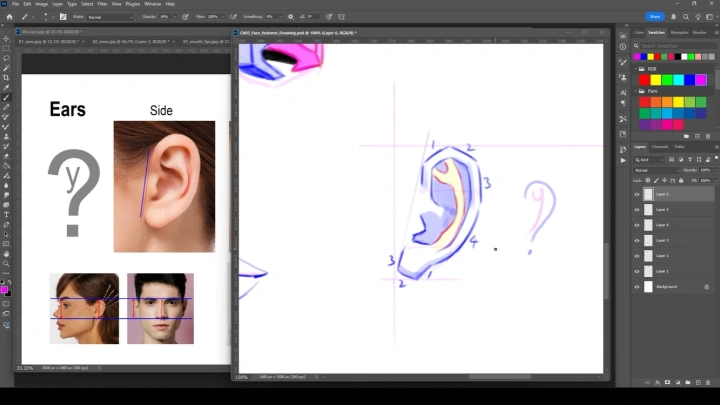720x405 pixels.
Task: Hide Layer 6 using its eye icon
Action: point(637,195)
